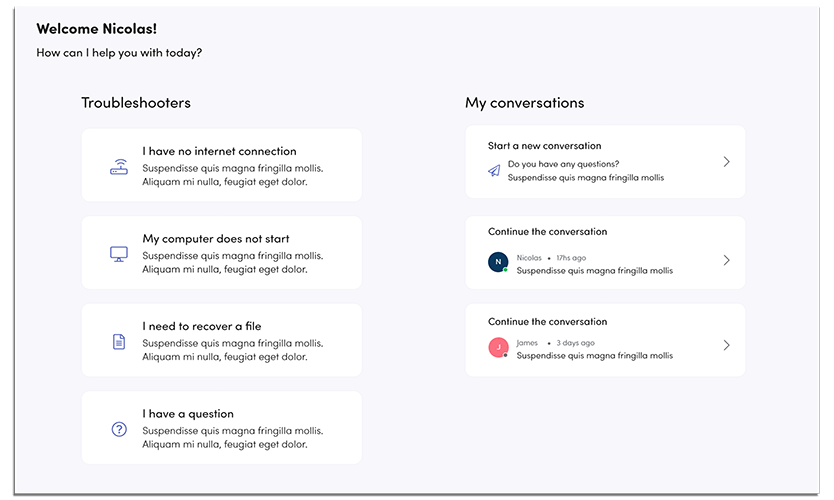The height and width of the screenshot is (500, 834).
Task: Open "I have no internet connection" troubleshooter
Action: coord(219,152)
